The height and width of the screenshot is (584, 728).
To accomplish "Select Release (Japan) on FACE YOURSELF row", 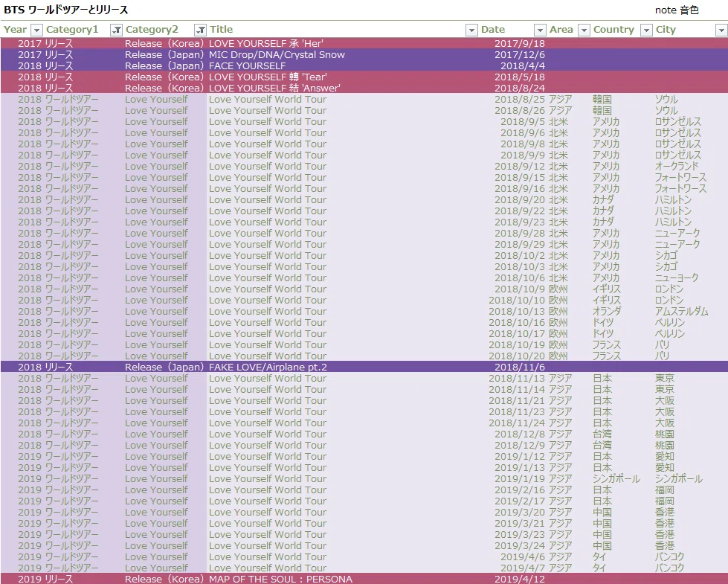I will click(164, 66).
